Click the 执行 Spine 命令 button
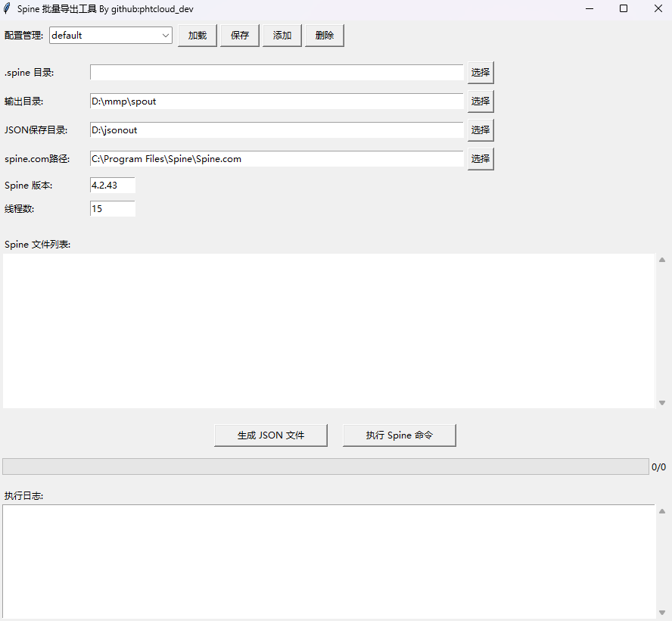 [400, 435]
